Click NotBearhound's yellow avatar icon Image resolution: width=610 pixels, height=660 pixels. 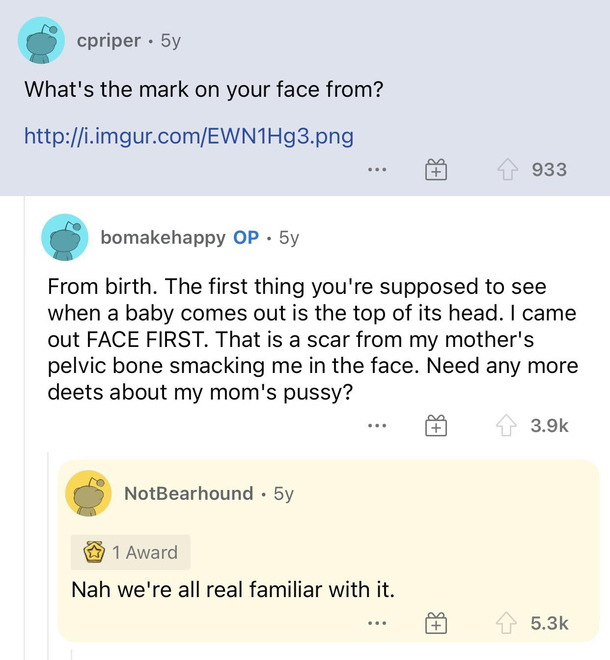(89, 493)
